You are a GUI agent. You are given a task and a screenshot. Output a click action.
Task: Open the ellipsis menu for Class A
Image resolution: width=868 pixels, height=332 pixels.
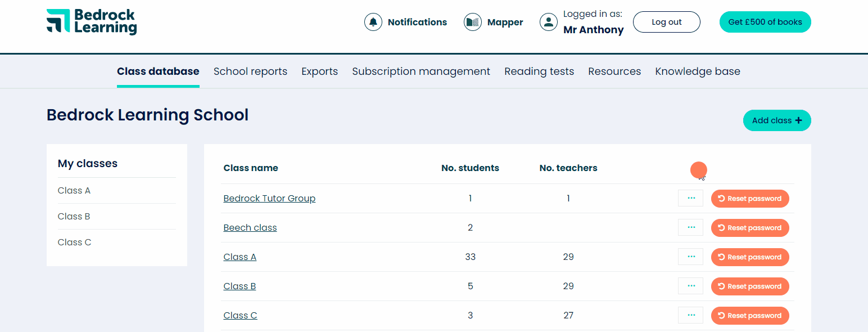tap(690, 257)
